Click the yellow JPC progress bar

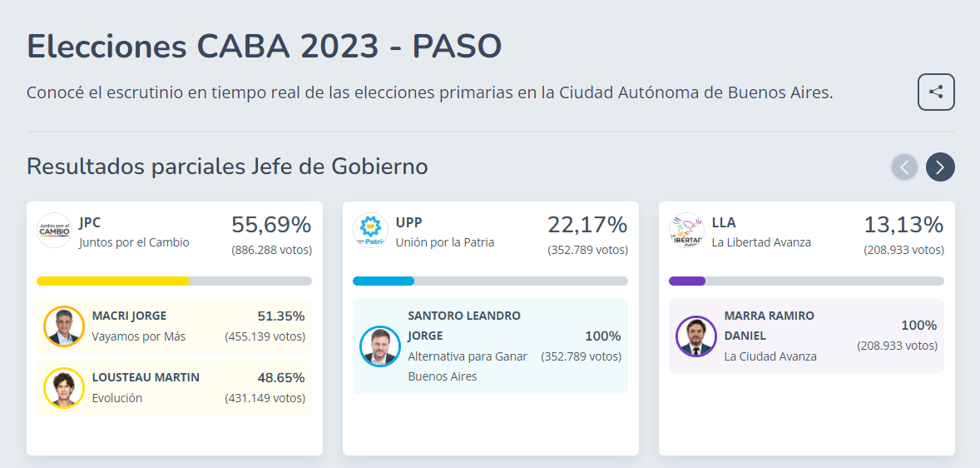113,281
